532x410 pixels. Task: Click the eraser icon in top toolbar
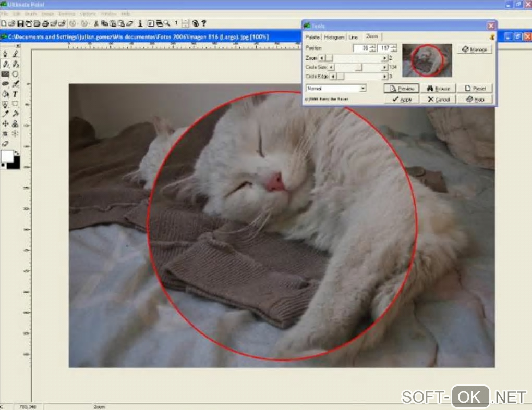click(129, 23)
